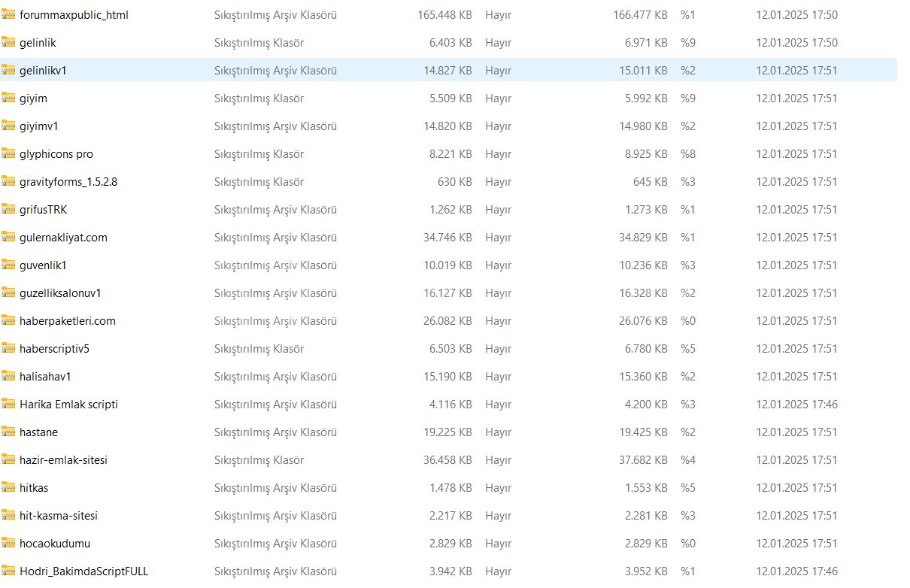Click the guvenlik1 zip folder icon
This screenshot has height=588, width=910.
8,265
